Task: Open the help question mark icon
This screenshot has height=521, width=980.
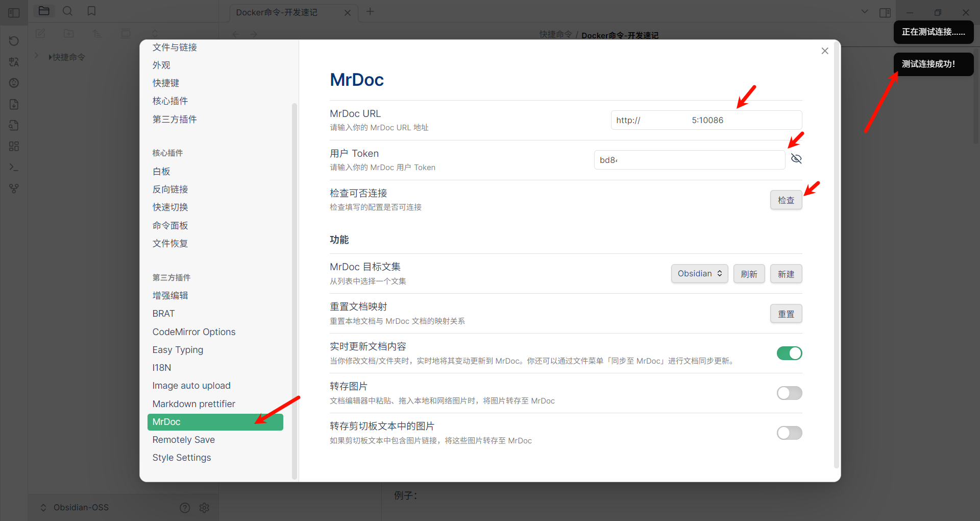Action: coord(185,508)
